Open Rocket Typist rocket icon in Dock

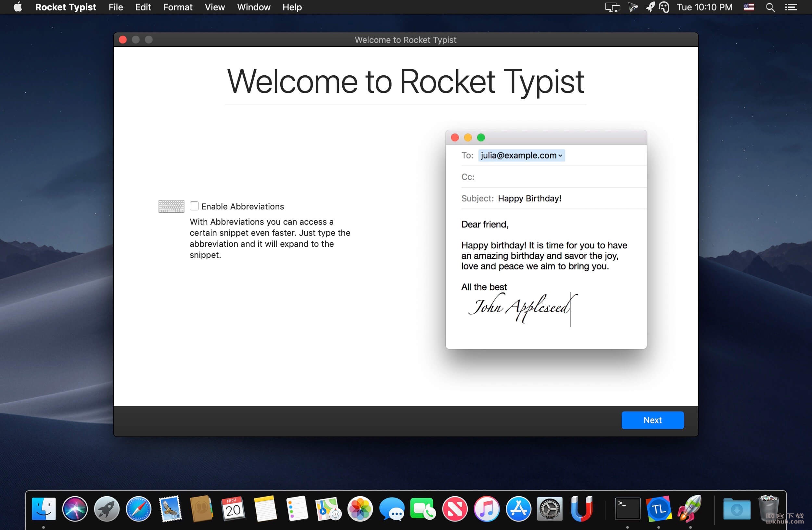pos(690,509)
